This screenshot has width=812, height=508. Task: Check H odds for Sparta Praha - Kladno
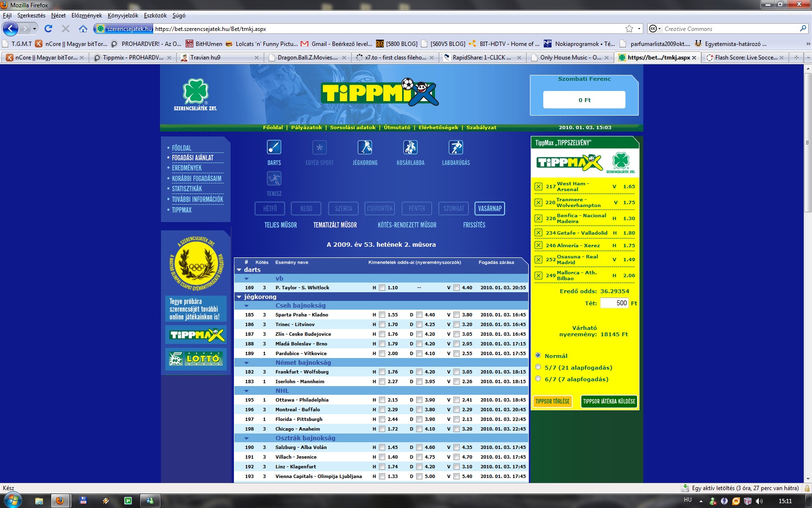click(382, 315)
